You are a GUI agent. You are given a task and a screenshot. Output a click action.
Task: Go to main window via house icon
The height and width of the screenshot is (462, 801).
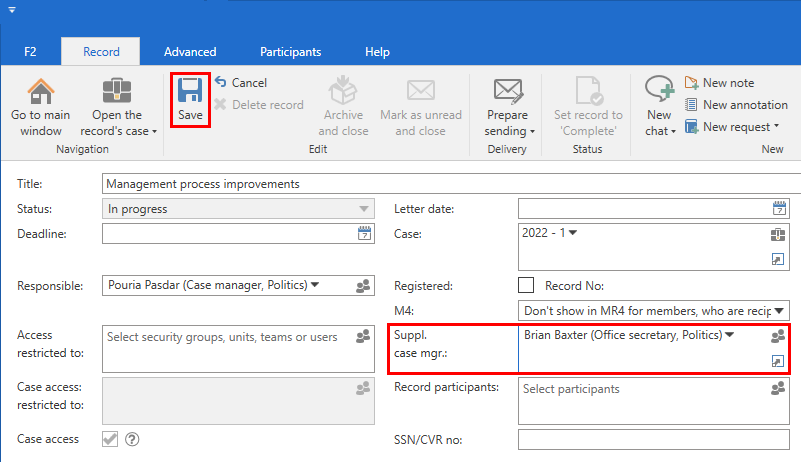(x=41, y=92)
